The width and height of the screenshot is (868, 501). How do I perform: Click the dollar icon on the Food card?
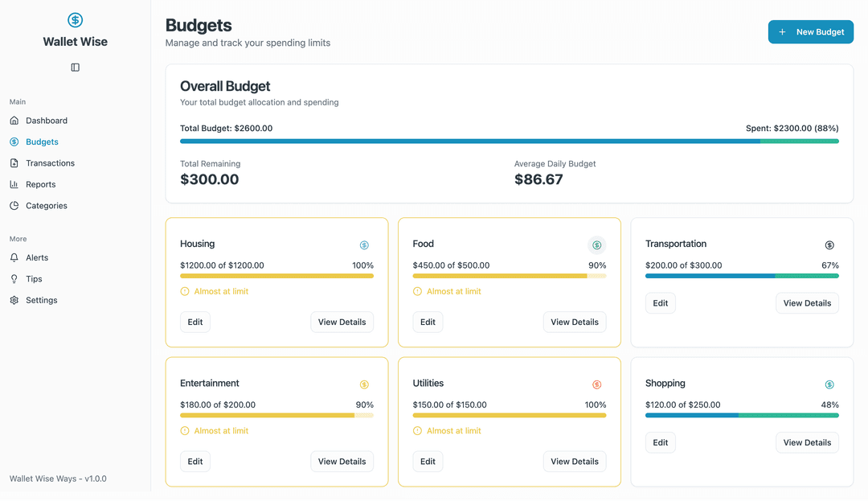point(596,244)
